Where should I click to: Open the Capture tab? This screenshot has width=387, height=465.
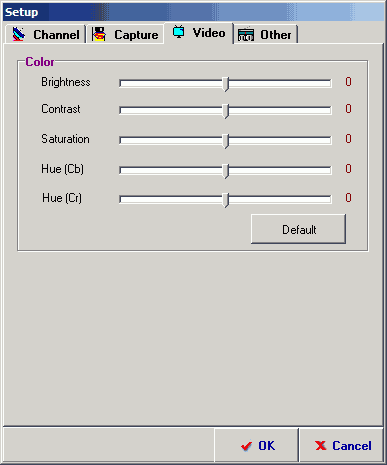point(125,34)
